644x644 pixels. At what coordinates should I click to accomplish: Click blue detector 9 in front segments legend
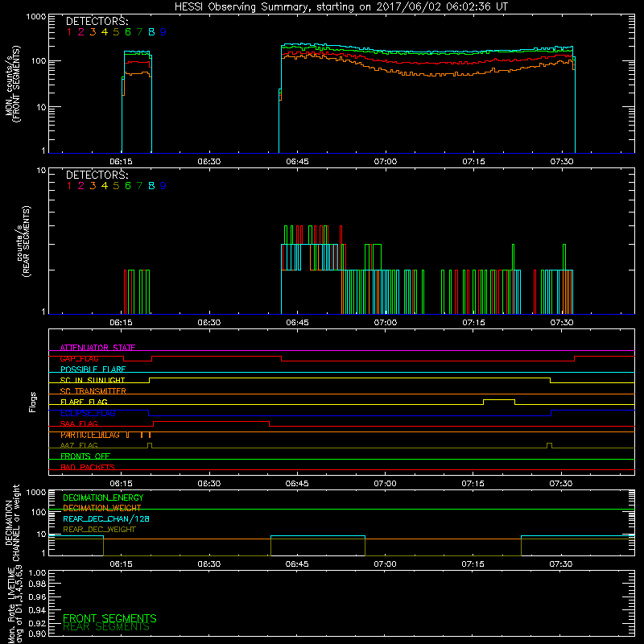coord(163,32)
